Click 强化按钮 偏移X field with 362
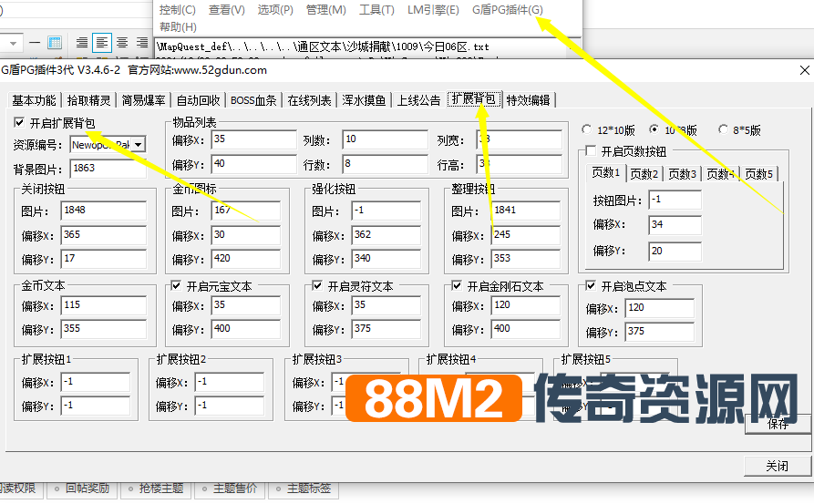 click(386, 234)
